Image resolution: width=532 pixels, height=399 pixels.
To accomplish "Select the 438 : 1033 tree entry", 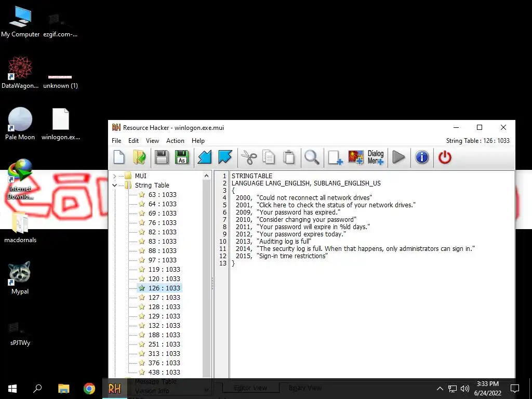I will (164, 372).
